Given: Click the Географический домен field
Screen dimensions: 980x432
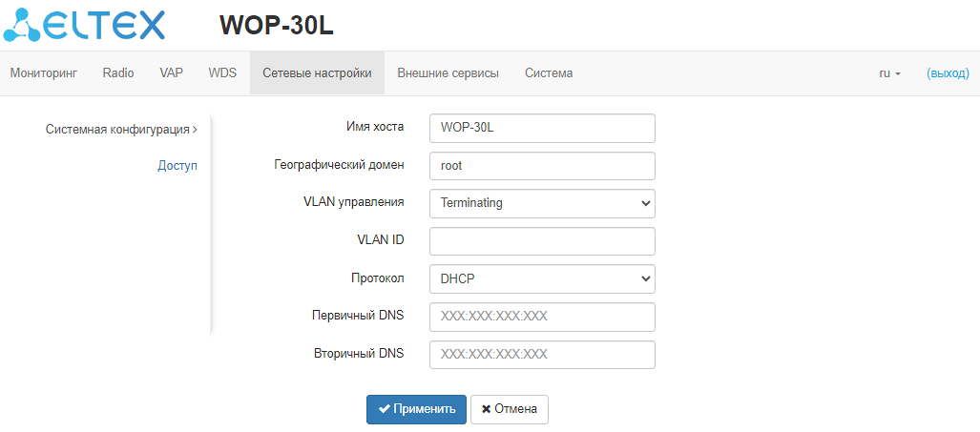Looking at the screenshot, I should point(542,165).
